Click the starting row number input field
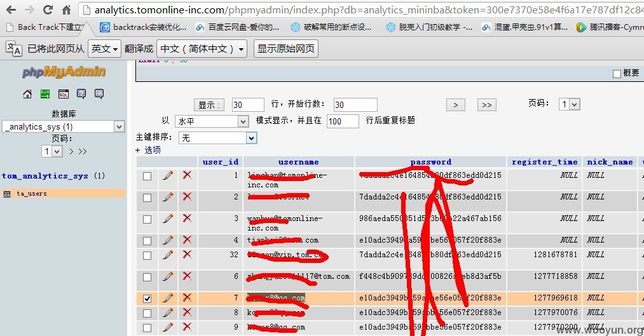 coord(355,105)
